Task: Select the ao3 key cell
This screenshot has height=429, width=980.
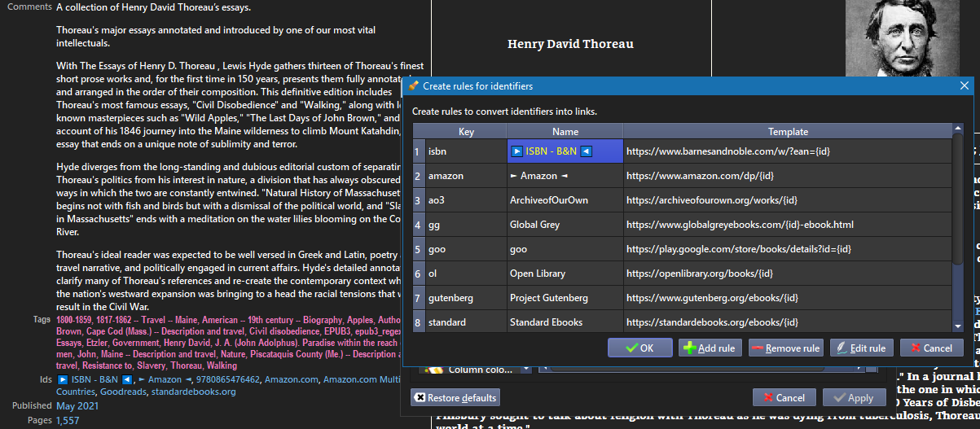Action: [466, 200]
